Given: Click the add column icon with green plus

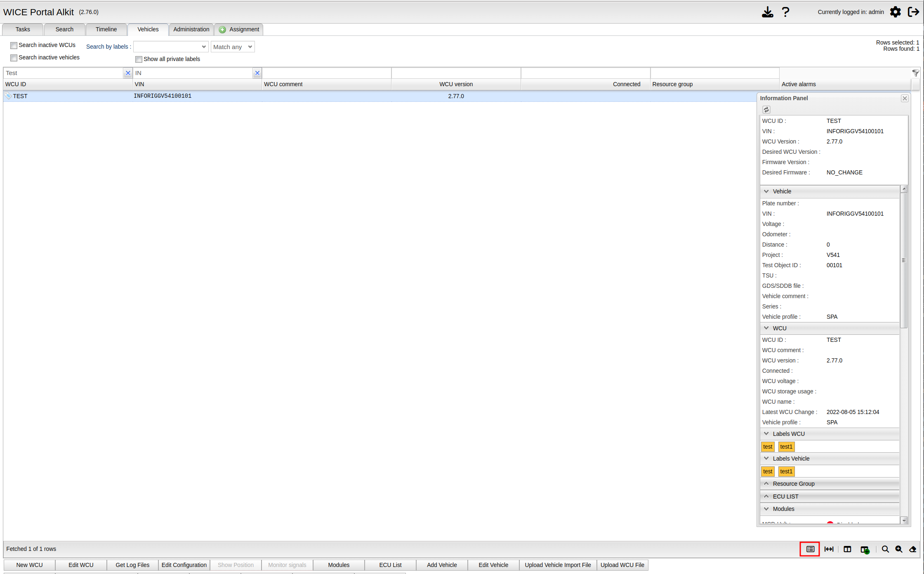Looking at the screenshot, I should 865,549.
